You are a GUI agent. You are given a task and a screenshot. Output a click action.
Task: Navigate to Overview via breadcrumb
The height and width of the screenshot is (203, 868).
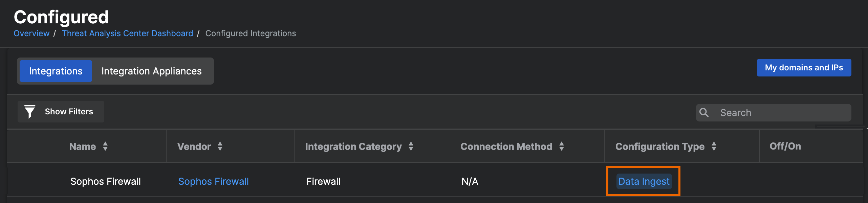[31, 33]
